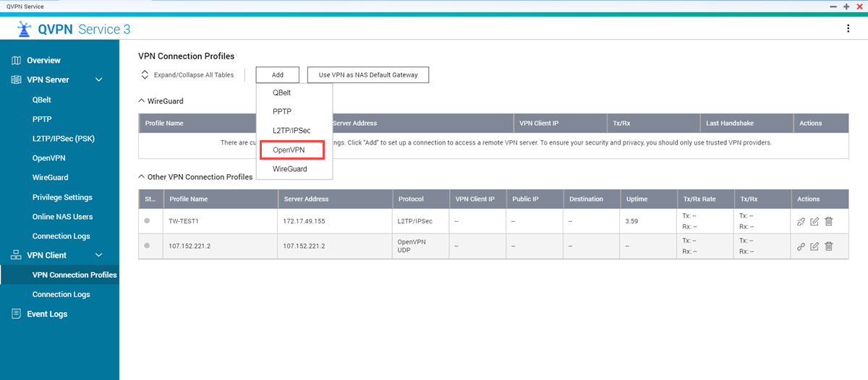Open Privilege Settings in the sidebar
This screenshot has width=868, height=380.
click(62, 197)
